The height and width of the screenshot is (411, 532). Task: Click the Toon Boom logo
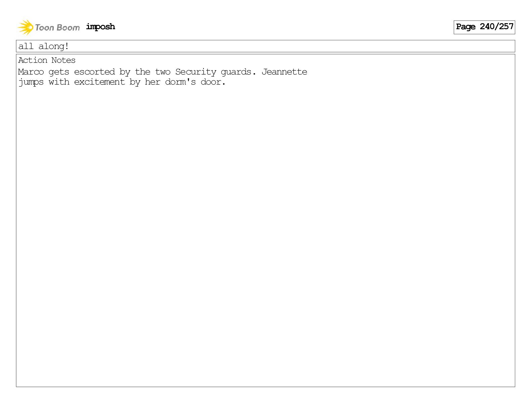(x=49, y=27)
